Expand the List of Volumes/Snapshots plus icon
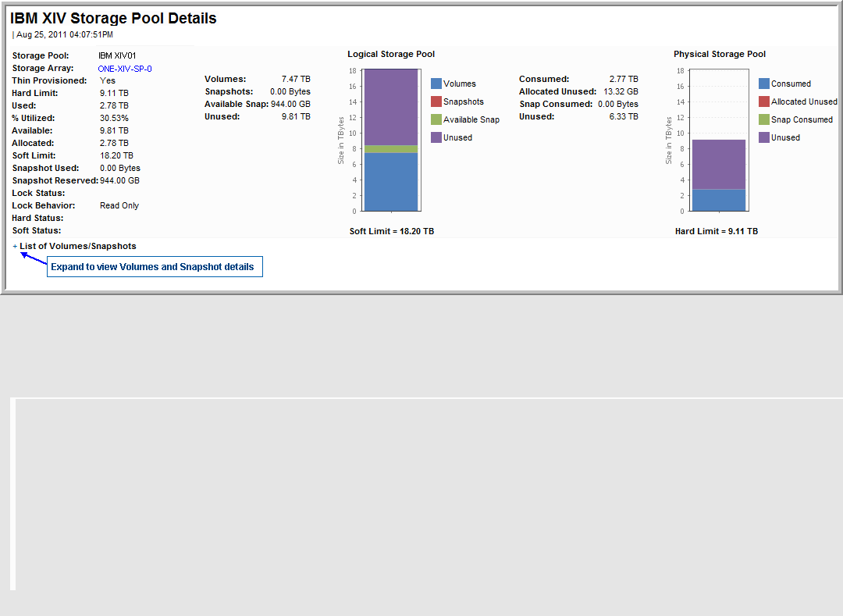 [15, 247]
